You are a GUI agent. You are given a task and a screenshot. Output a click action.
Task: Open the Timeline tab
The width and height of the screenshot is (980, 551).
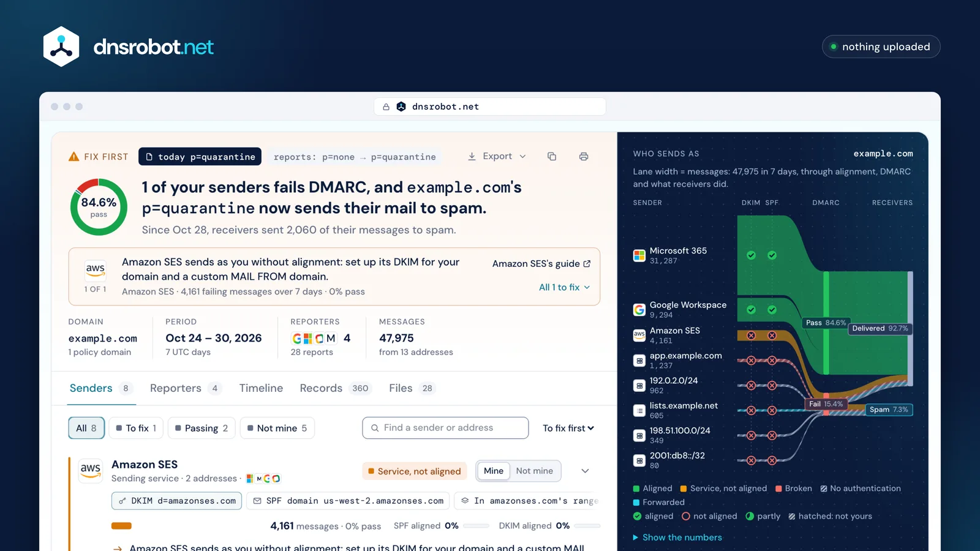pyautogui.click(x=261, y=388)
